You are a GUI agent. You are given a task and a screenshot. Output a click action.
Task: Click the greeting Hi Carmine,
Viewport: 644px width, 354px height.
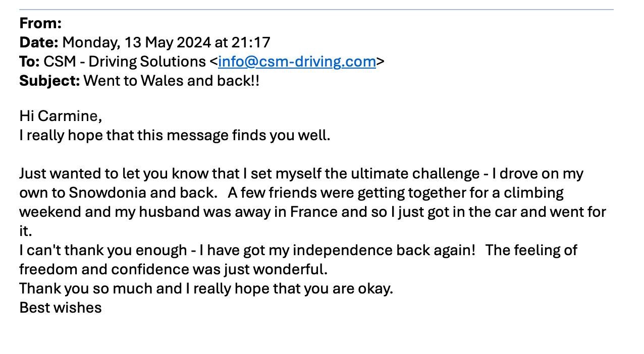61,116
